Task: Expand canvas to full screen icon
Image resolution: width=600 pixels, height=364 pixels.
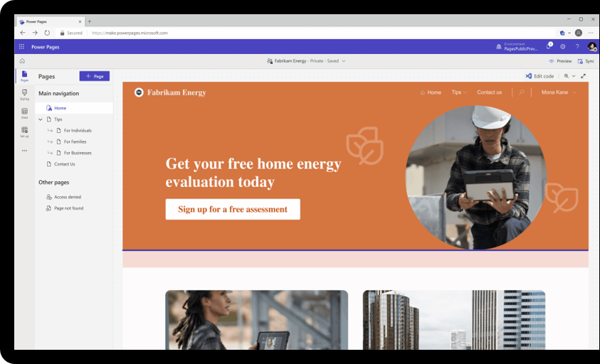Action: [583, 76]
